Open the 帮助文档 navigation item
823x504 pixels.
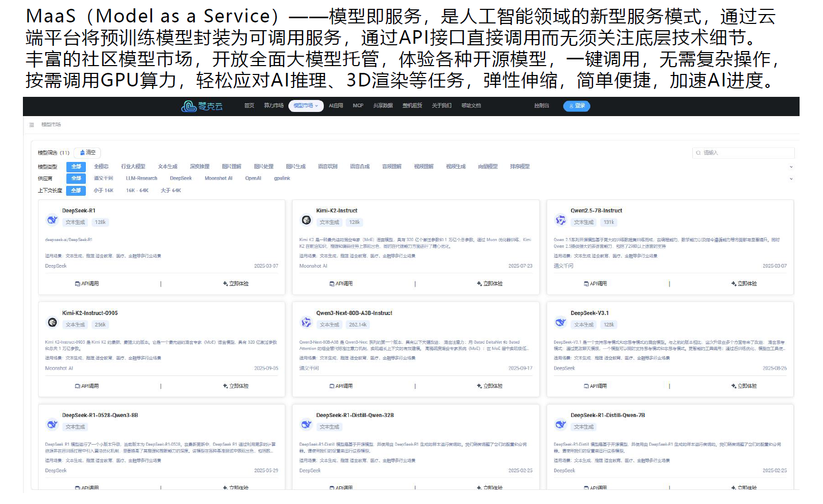471,106
